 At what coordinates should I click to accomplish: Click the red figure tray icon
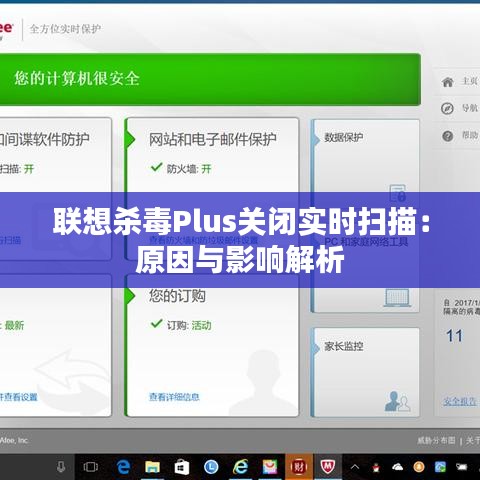tap(376, 467)
